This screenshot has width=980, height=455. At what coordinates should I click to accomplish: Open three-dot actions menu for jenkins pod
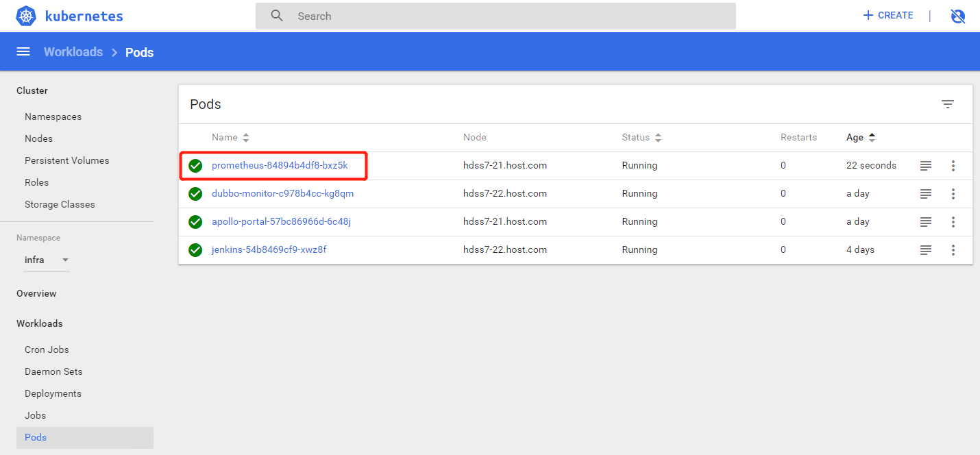[953, 250]
